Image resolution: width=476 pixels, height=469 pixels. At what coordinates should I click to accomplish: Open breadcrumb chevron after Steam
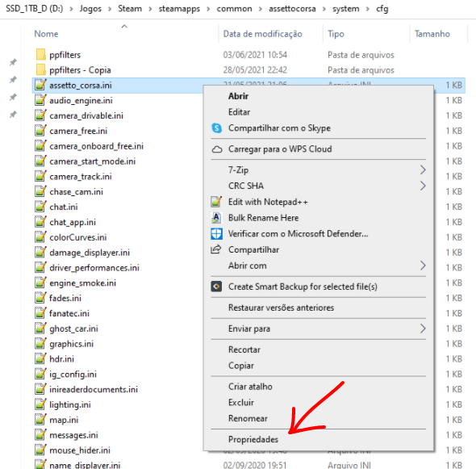150,9
